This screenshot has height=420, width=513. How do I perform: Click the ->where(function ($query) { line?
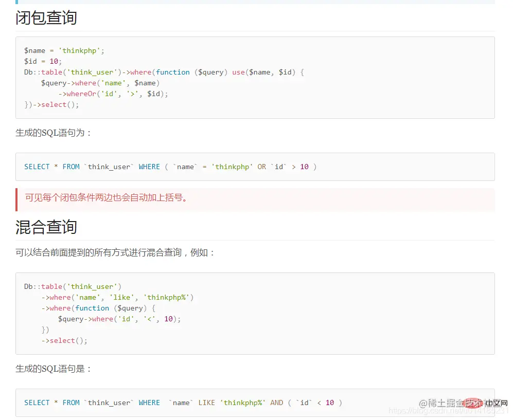[98, 308]
